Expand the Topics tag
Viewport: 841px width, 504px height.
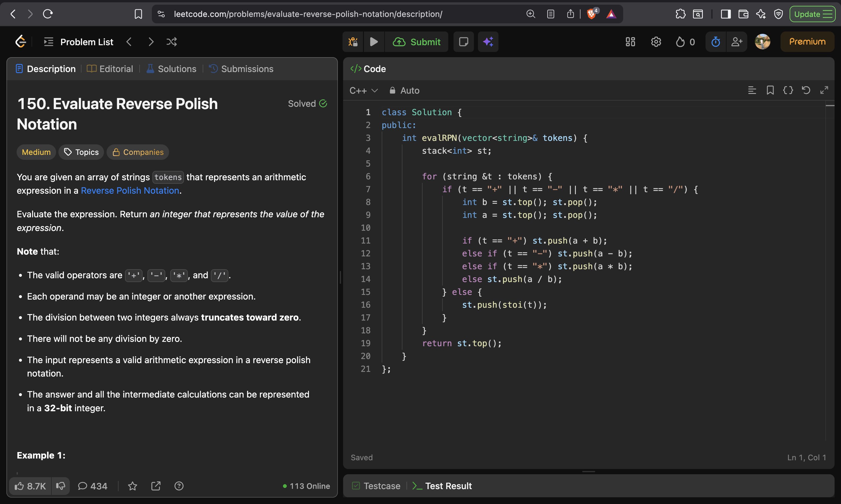click(81, 152)
